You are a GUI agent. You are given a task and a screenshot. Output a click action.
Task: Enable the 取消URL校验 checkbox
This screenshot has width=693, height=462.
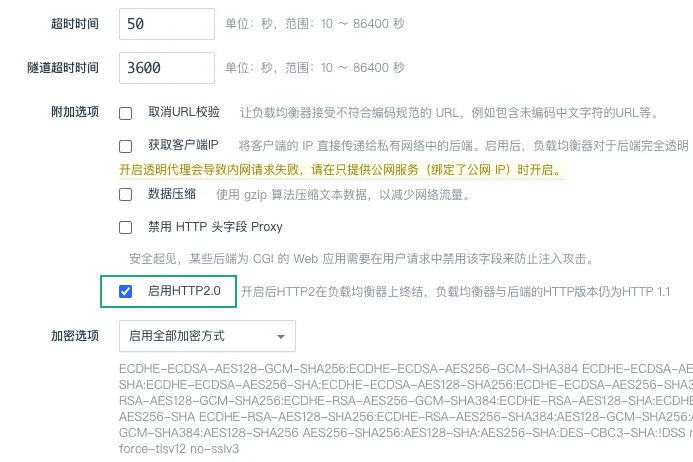(126, 113)
